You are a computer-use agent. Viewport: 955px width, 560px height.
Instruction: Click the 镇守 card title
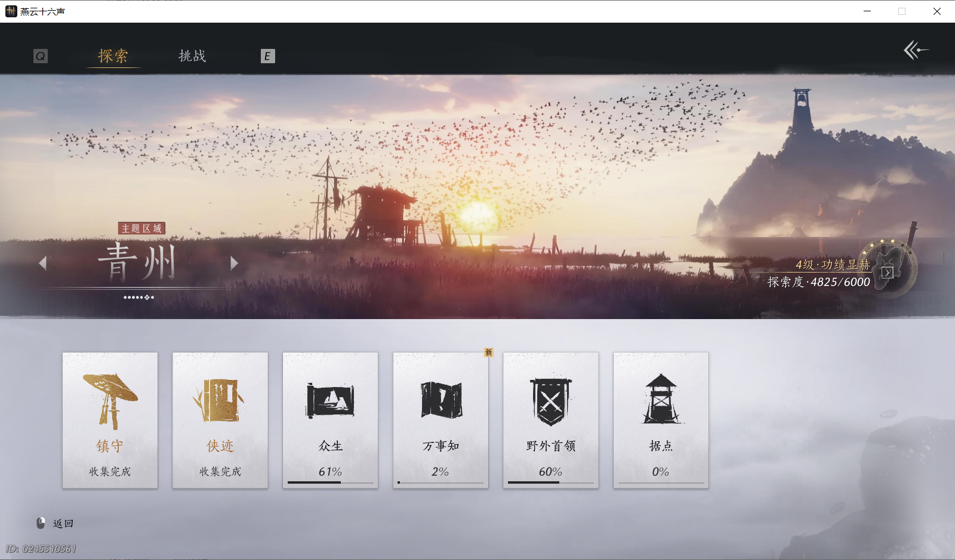(x=110, y=446)
